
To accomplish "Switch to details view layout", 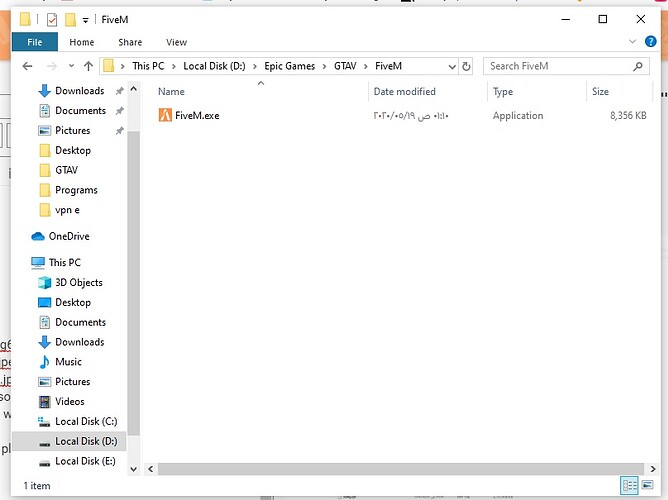I will tap(630, 485).
